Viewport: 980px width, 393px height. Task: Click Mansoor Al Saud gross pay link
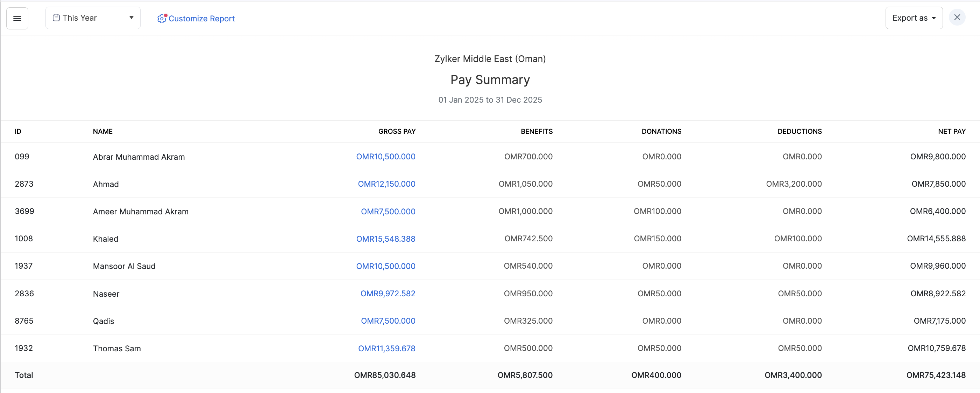point(385,266)
